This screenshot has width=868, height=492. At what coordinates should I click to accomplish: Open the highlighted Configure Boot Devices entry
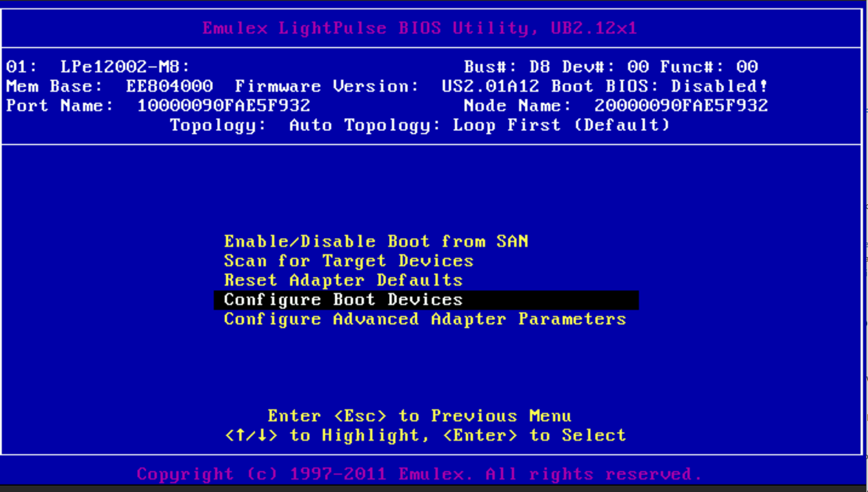click(343, 300)
